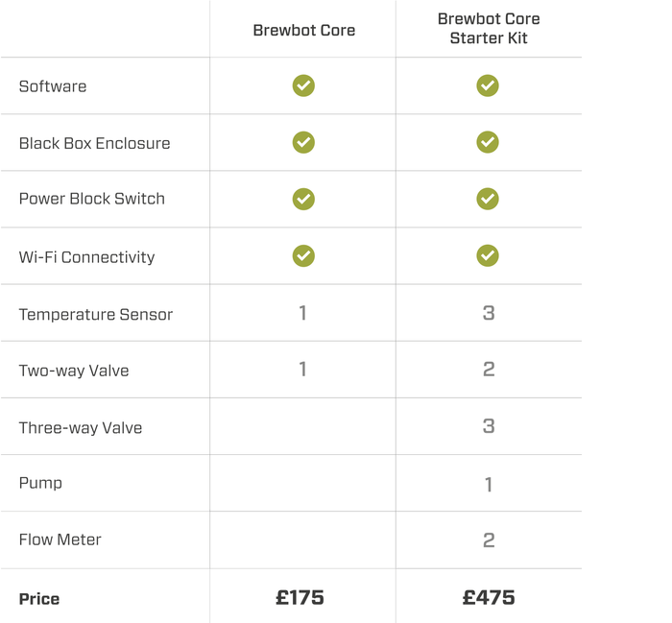Click Black Box Enclosure checkmark for Brewbot Core

(x=303, y=142)
